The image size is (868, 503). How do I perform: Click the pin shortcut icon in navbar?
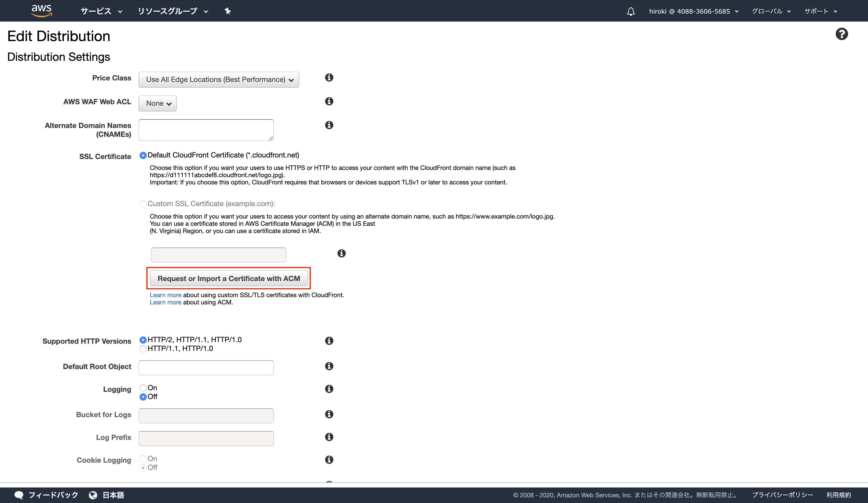[227, 11]
